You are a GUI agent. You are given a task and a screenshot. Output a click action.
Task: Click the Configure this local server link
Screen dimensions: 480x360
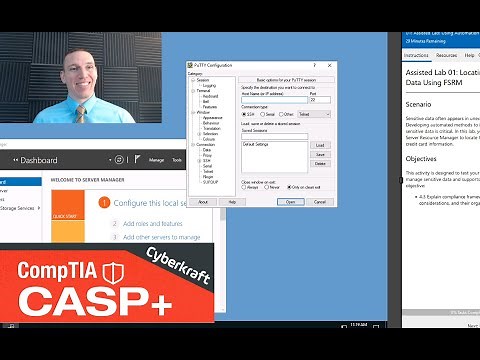click(150, 203)
